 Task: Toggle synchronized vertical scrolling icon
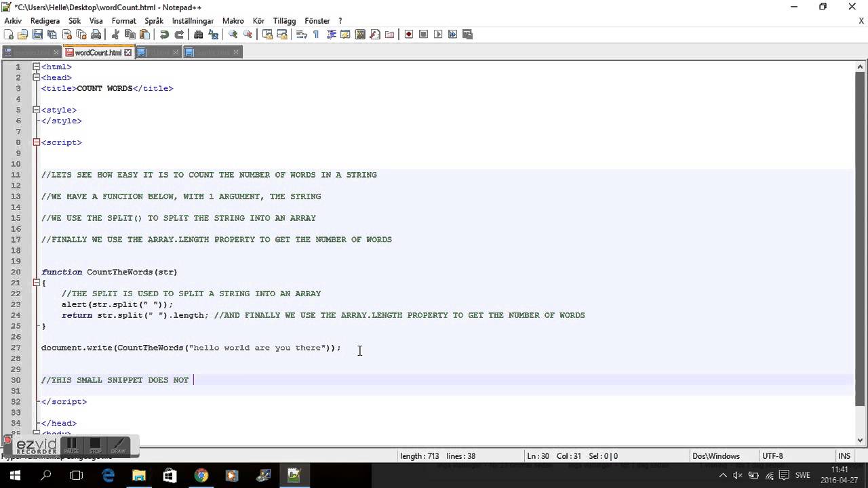coord(267,35)
